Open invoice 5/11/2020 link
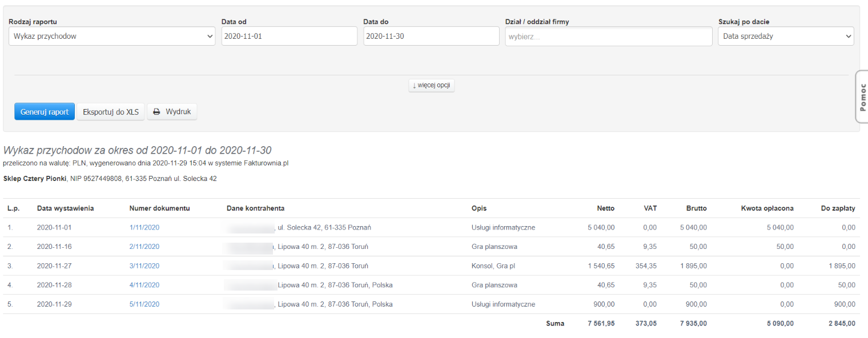868x338 pixels. pos(144,304)
